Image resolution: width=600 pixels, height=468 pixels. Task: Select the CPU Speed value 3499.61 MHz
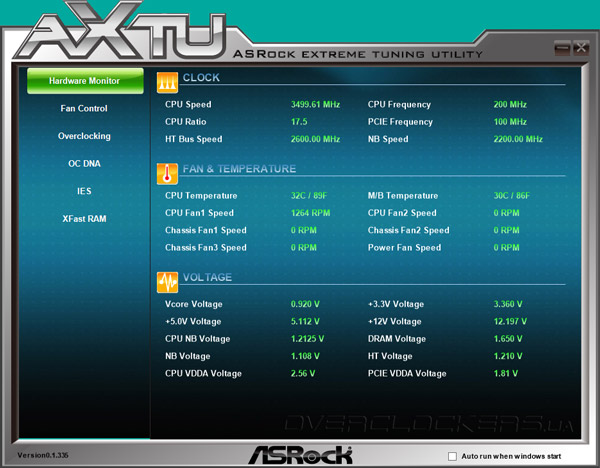tap(315, 104)
